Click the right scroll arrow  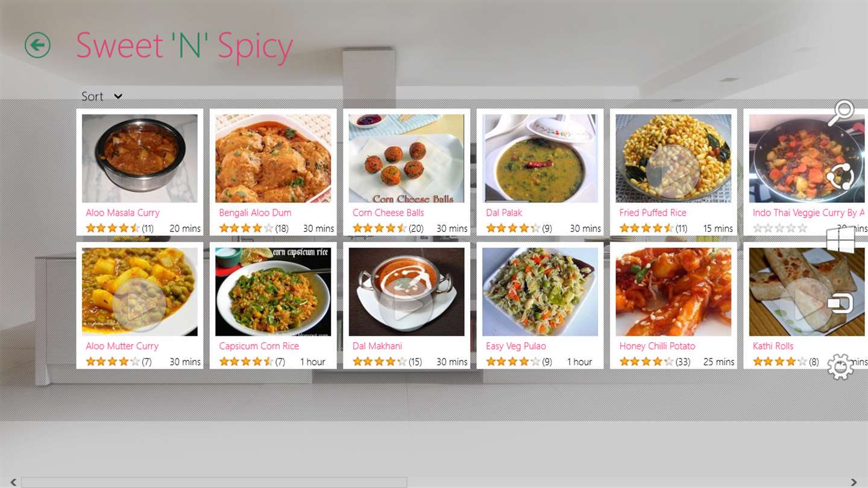point(854,482)
